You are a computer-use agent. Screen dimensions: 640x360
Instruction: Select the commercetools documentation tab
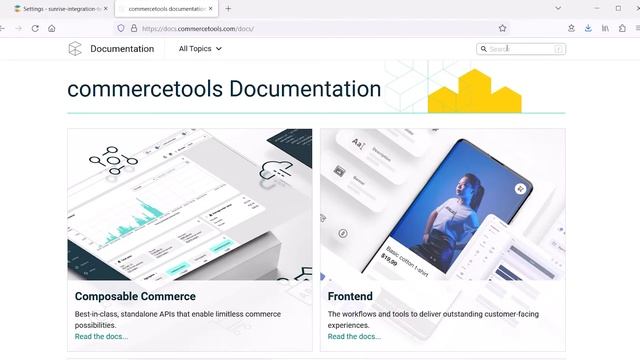click(x=167, y=9)
